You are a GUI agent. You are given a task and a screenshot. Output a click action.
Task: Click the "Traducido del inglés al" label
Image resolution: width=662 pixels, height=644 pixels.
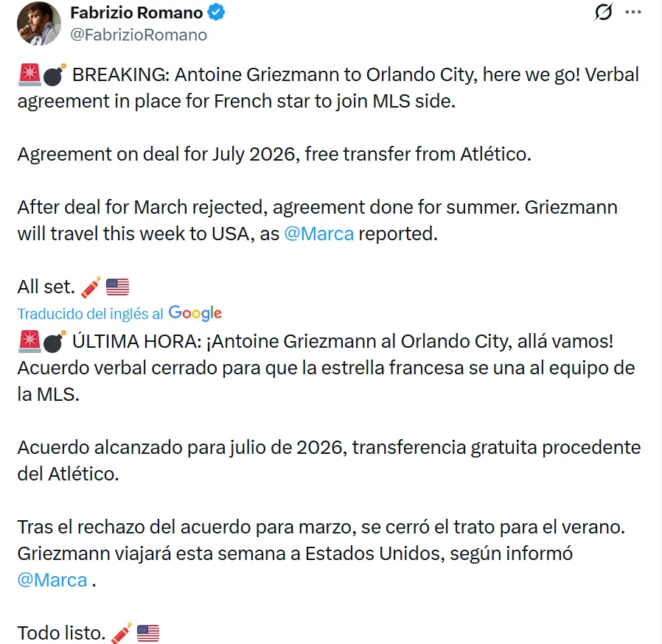click(91, 313)
